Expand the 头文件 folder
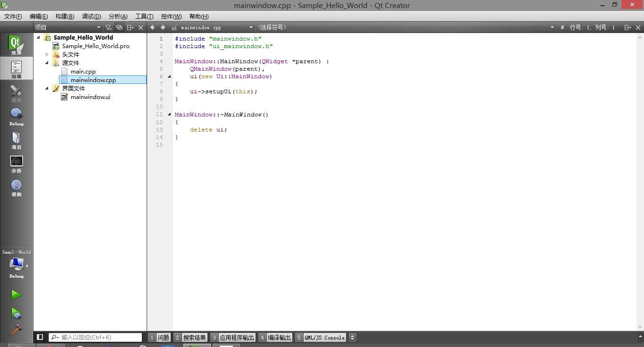This screenshot has width=644, height=347. pos(47,54)
